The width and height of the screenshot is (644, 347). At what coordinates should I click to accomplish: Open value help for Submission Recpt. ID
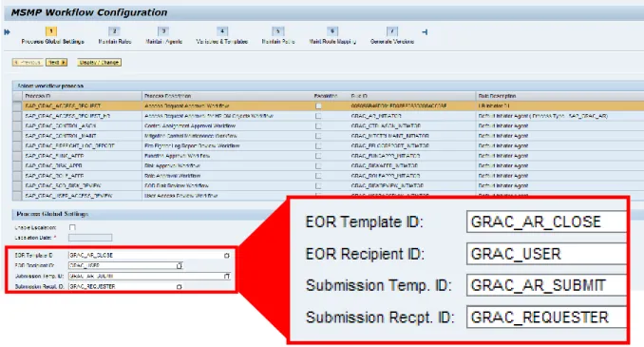pos(180,286)
